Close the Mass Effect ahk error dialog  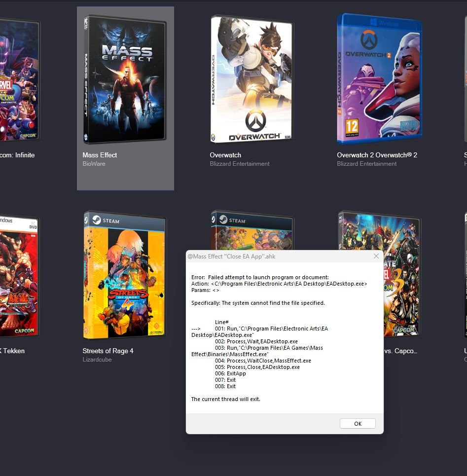[x=376, y=256]
